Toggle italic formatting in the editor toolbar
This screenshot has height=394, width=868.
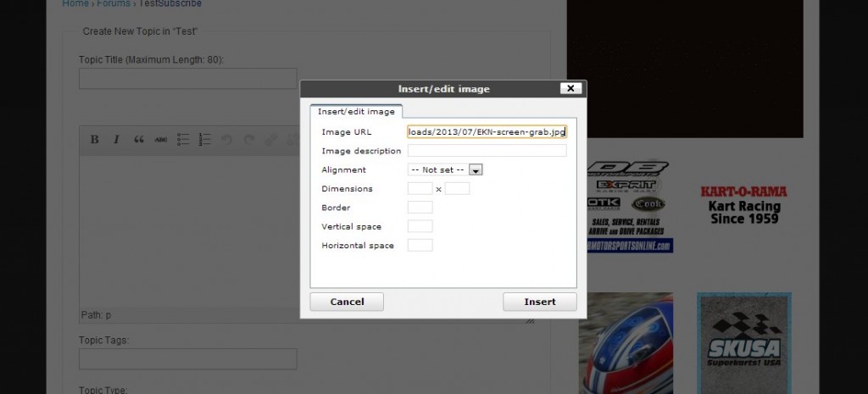pyautogui.click(x=117, y=140)
